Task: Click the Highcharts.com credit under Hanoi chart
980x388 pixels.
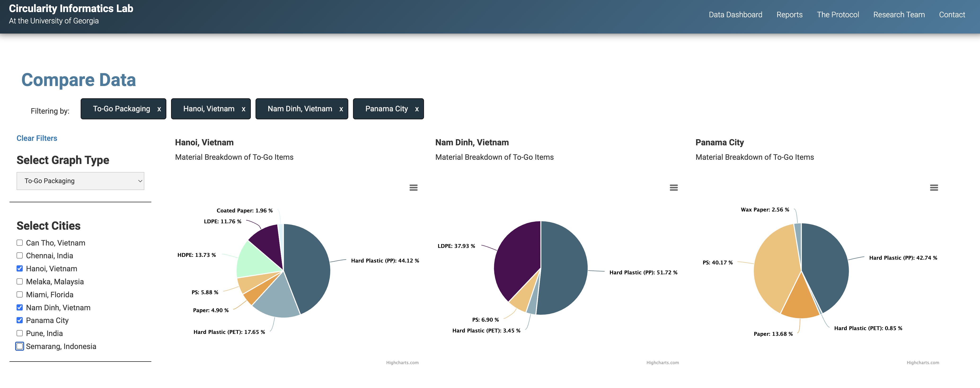Action: pos(402,362)
